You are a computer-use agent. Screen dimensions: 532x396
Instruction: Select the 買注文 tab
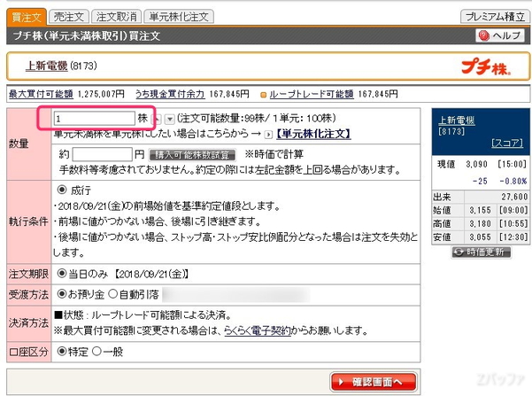[x=27, y=17]
